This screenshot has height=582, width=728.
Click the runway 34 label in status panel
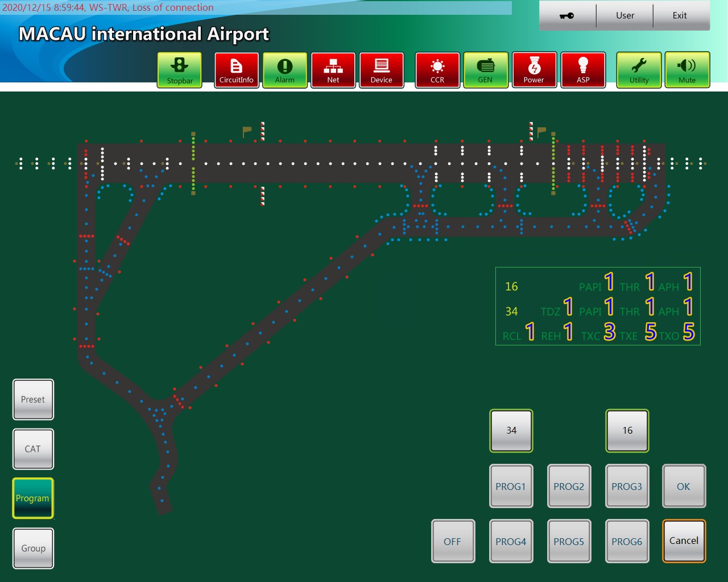tap(511, 311)
